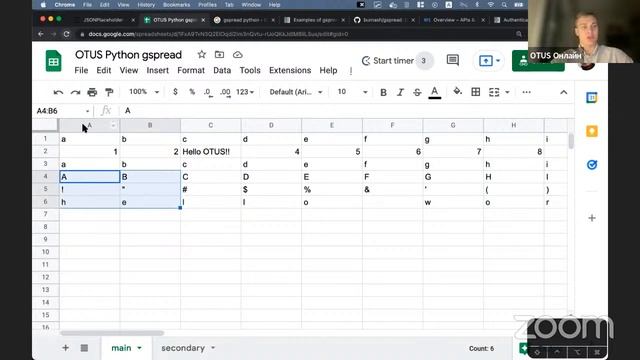This screenshot has width=640, height=360.
Task: Open the Tools menu
Action: [250, 70]
